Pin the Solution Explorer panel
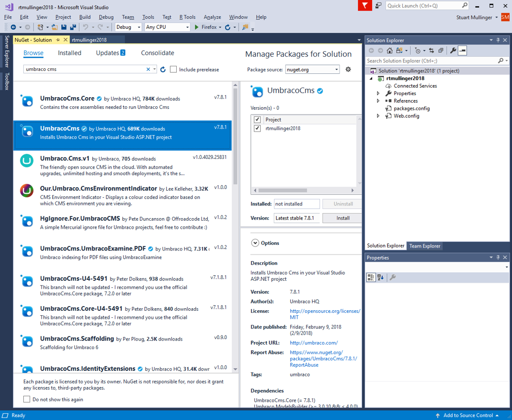 pyautogui.click(x=498, y=40)
